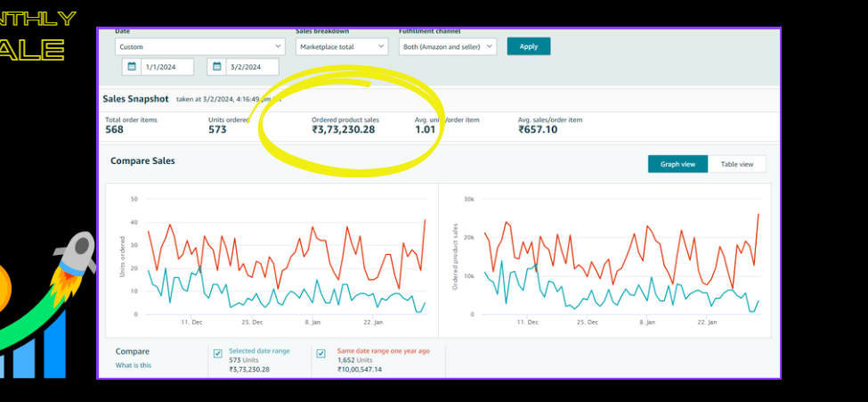Click the Ordered product sales amount

pyautogui.click(x=344, y=130)
